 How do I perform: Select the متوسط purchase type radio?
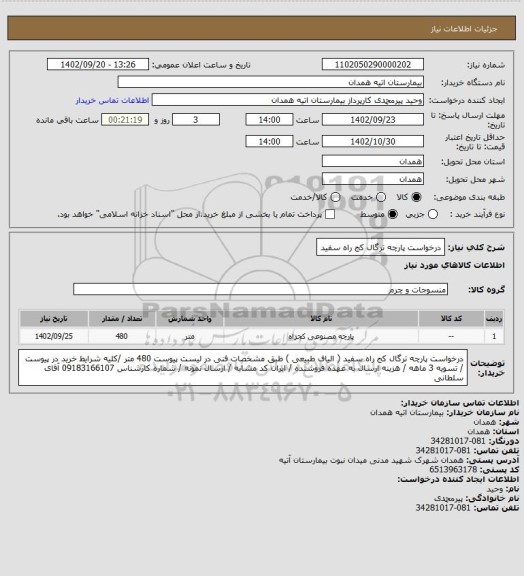coord(393,214)
